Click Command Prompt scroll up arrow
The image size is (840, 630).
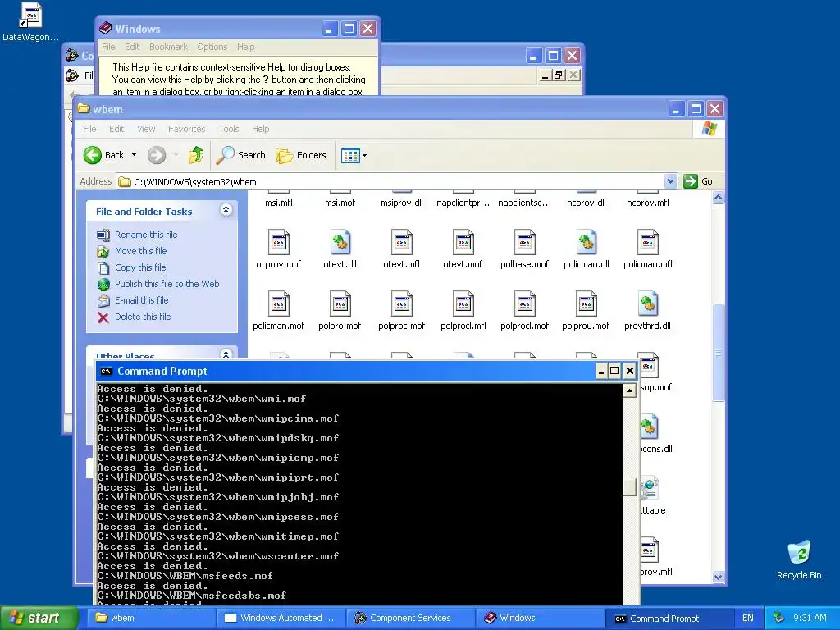(629, 391)
